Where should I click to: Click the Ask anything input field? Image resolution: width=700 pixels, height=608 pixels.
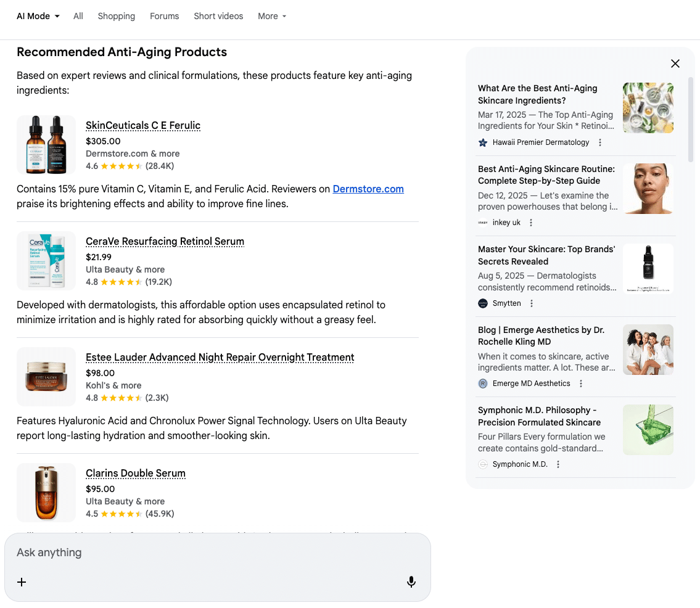coord(218,553)
